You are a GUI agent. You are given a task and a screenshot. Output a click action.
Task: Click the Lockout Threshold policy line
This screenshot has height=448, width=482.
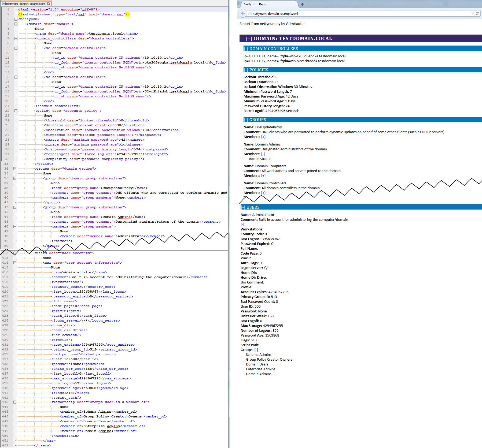(x=260, y=77)
